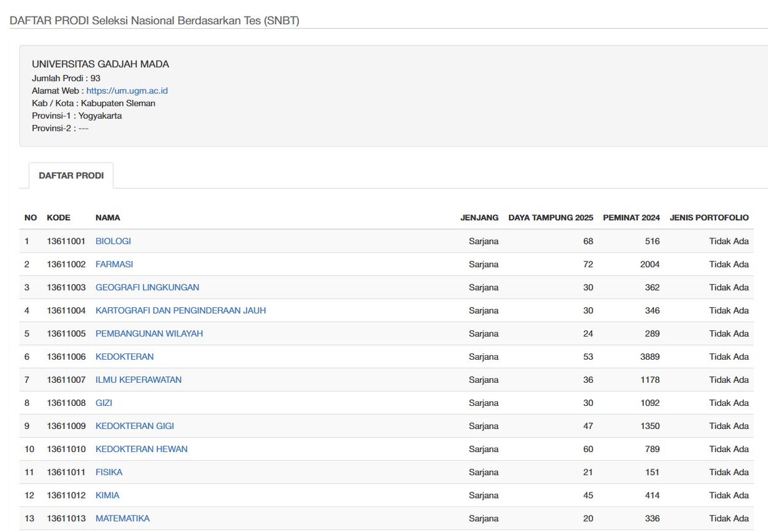
Task: Open the KIMIA program link
Action: tap(108, 495)
